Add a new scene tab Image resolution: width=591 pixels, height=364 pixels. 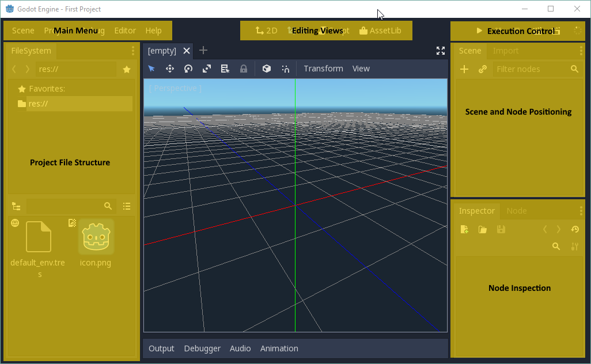[203, 50]
